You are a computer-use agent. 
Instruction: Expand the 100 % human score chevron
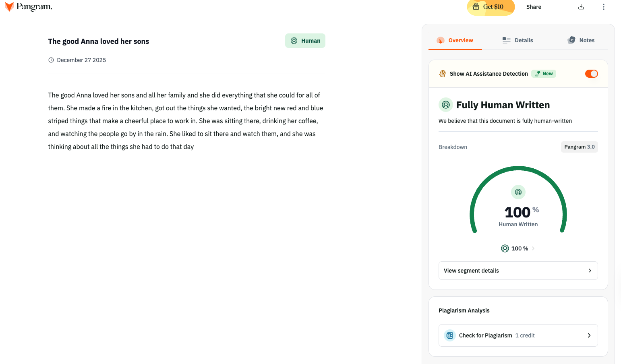tap(533, 248)
